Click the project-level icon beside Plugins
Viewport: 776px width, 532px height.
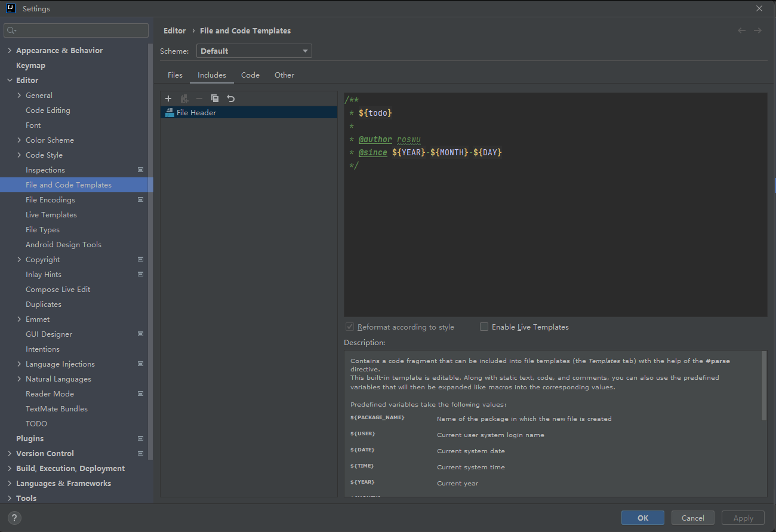click(141, 438)
